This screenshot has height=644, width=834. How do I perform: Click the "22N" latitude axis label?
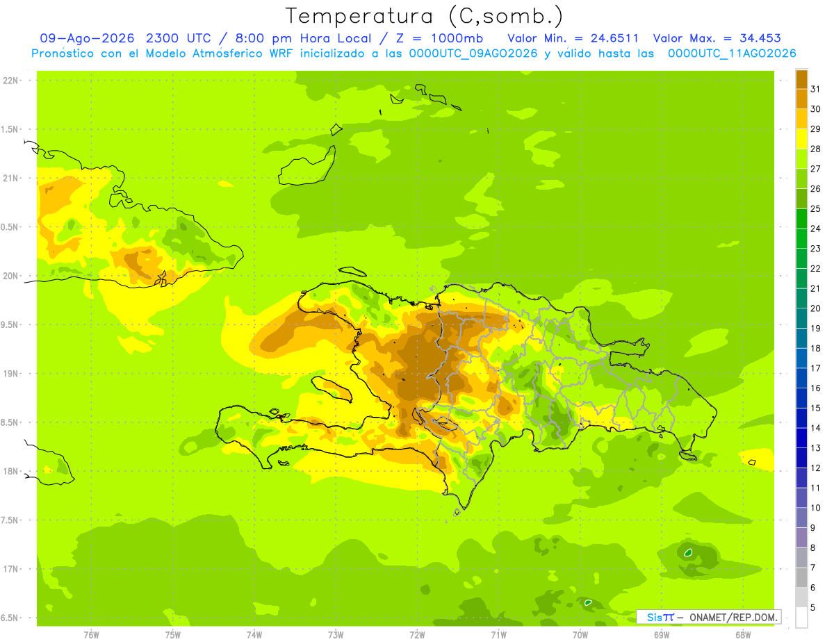tap(11, 81)
